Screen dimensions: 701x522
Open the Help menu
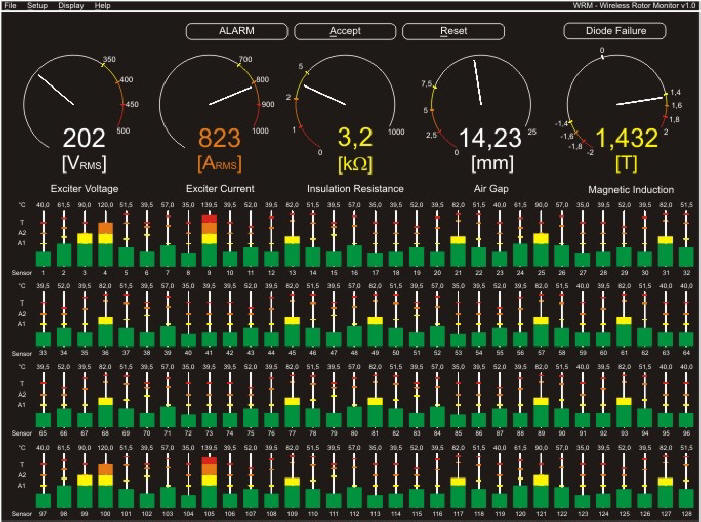click(103, 6)
